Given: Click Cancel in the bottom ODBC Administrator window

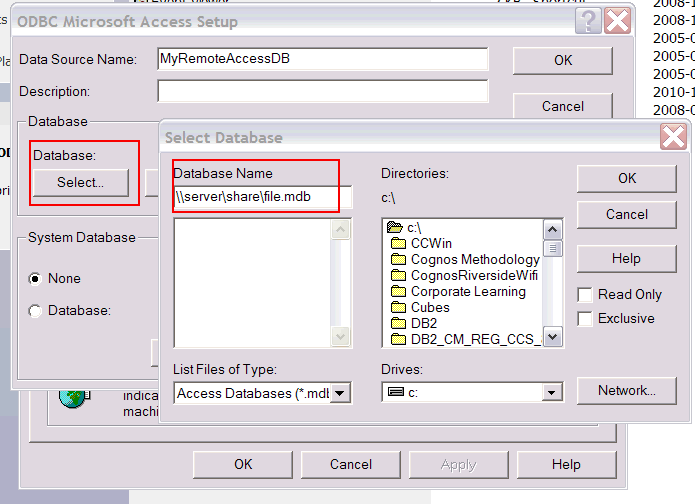Looking at the screenshot, I should point(351,465).
